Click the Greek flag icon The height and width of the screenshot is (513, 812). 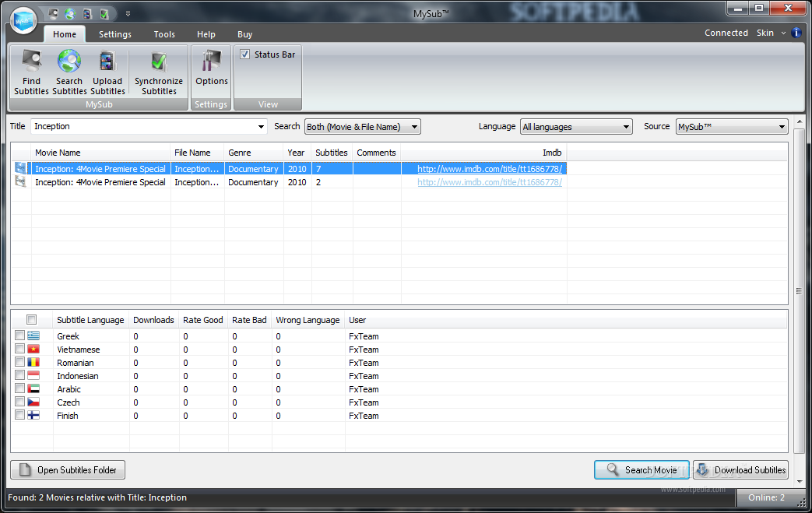click(x=33, y=336)
